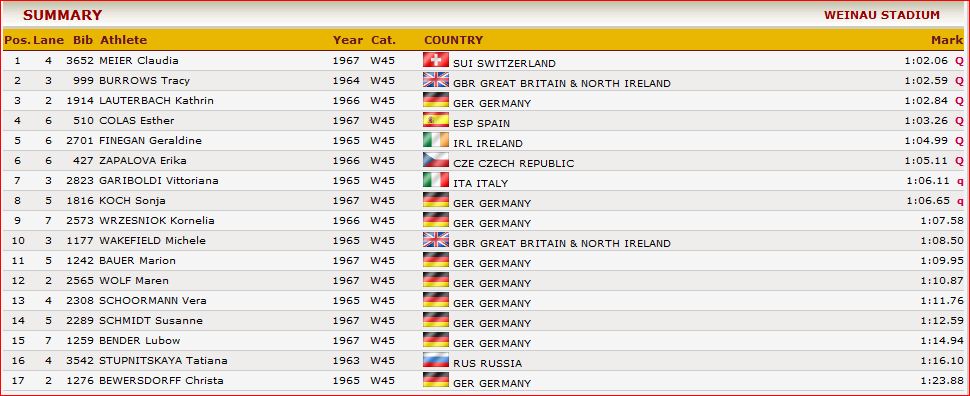Click Tracy Burrows' Great Britain flag

pyautogui.click(x=436, y=79)
